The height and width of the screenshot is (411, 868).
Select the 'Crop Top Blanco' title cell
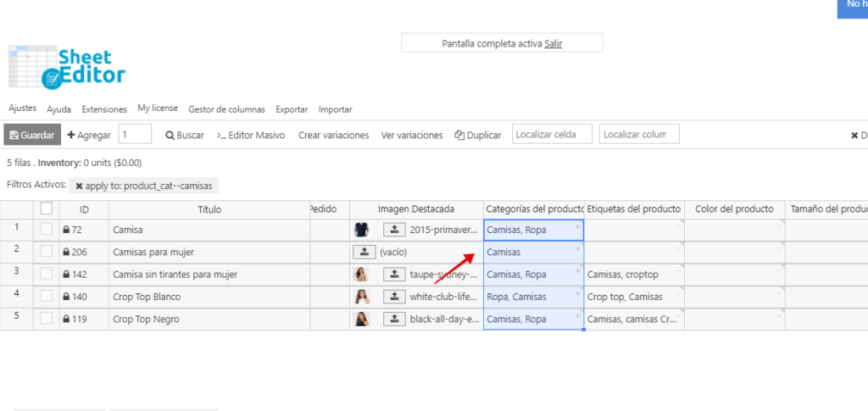[x=209, y=297]
